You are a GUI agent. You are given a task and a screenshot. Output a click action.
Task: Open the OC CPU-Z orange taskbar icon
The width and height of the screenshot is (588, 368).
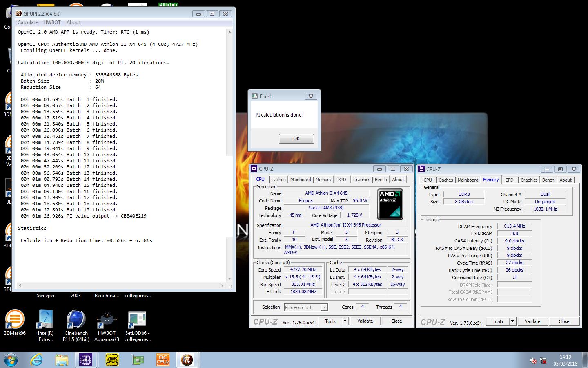click(x=163, y=360)
